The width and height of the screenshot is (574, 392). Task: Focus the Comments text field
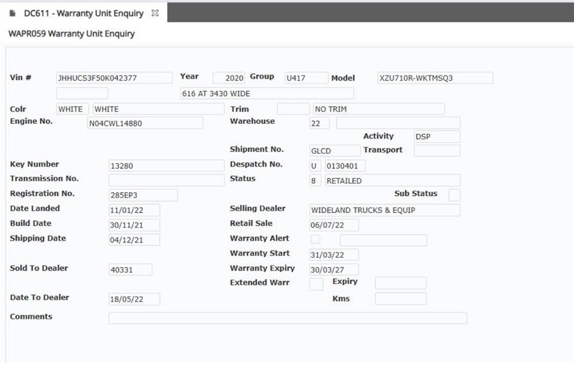288,318
